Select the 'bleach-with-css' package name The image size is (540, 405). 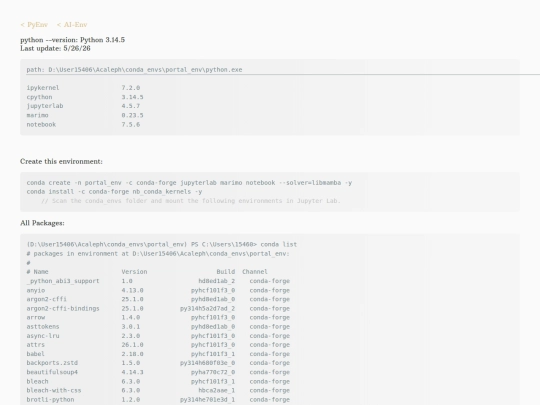[x=54, y=391]
